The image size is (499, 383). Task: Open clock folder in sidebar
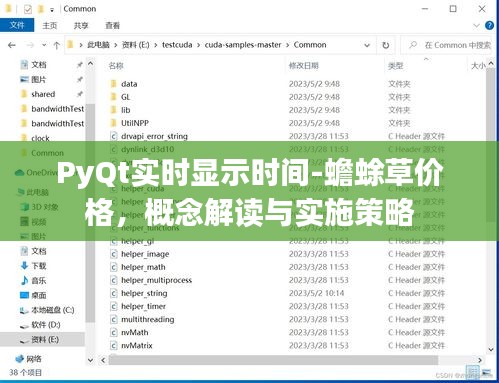40,138
